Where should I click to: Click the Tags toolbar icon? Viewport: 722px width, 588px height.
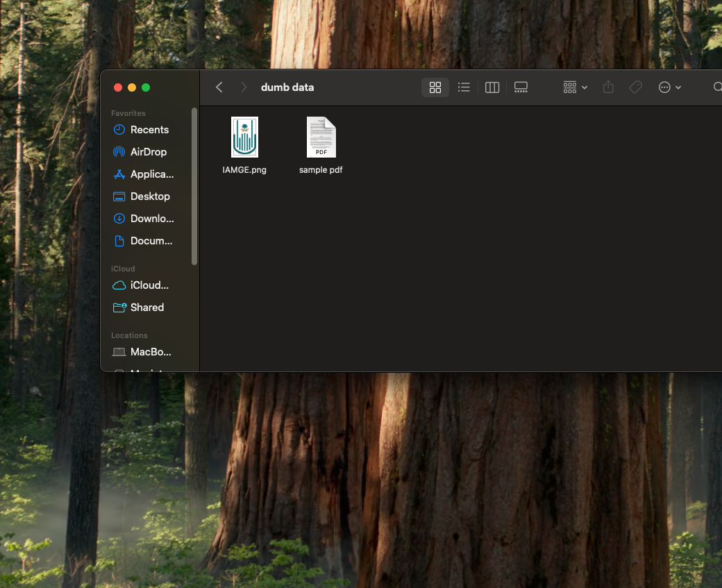tap(635, 87)
